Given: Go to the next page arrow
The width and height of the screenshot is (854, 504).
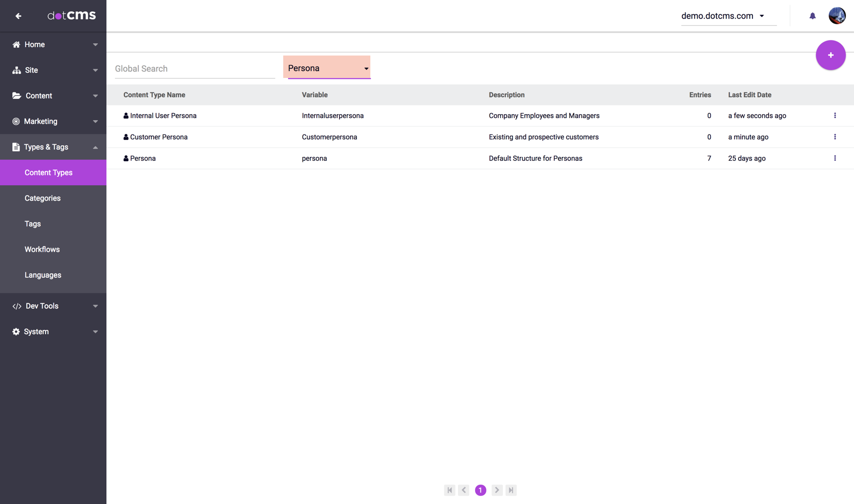Looking at the screenshot, I should point(496,490).
